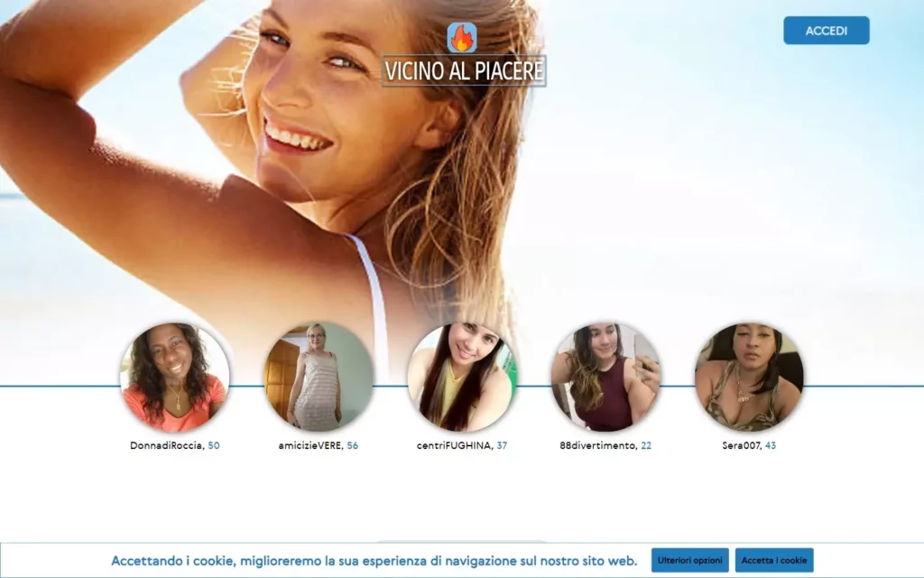Click the ACCEDI login button

coord(826,30)
